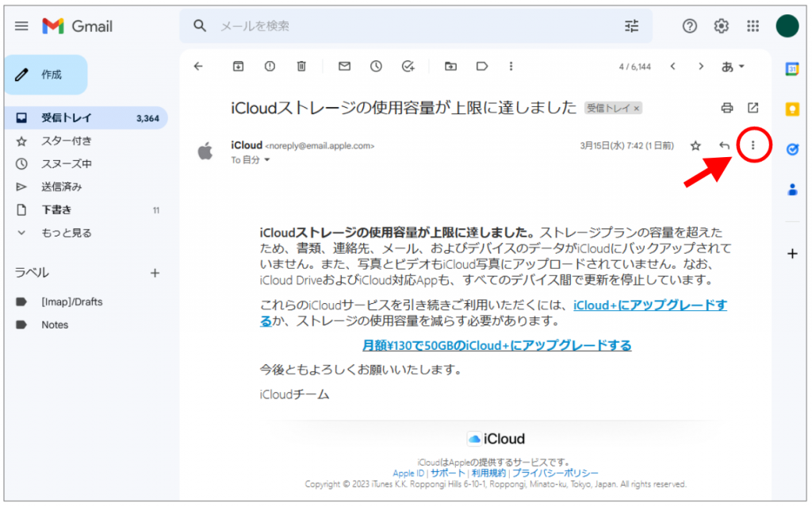Click the 3月15日(水) 7:42 timestamp
812x507 pixels.
(626, 146)
